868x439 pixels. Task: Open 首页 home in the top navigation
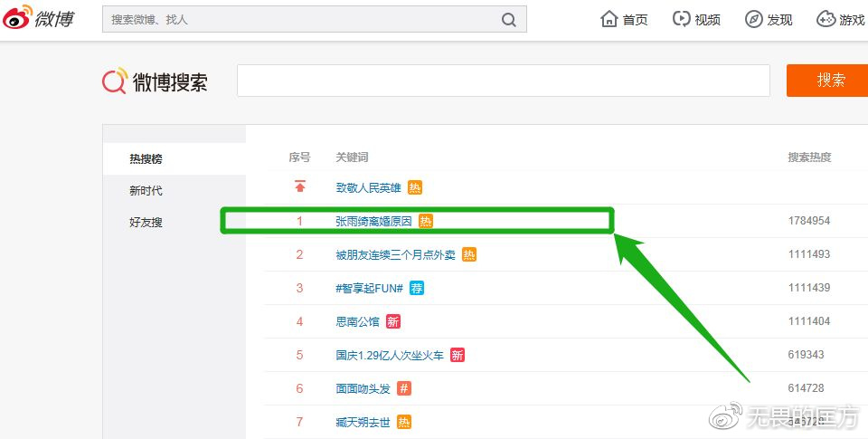pyautogui.click(x=624, y=19)
